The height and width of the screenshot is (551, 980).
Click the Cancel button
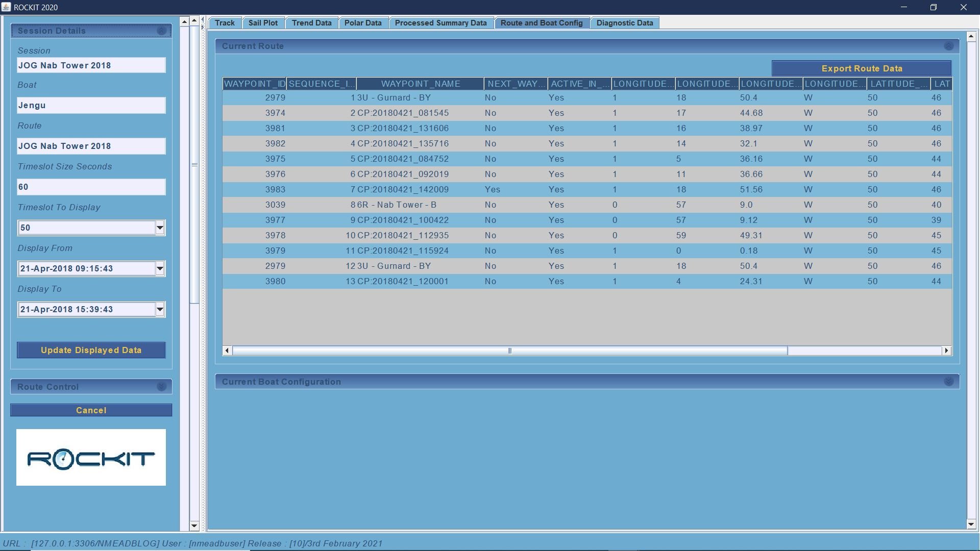click(x=91, y=410)
